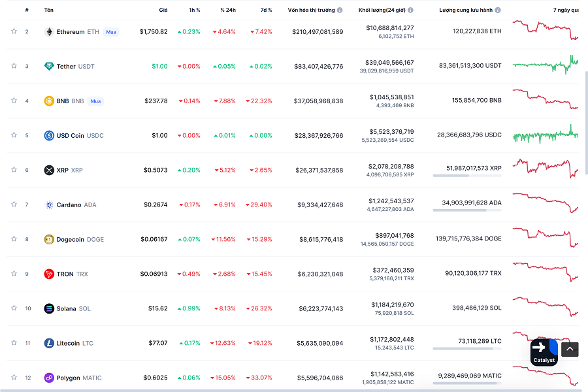Screen dimensions: 588x392
Task: Click Ethereum price $1,750.82
Action: pyautogui.click(x=154, y=32)
